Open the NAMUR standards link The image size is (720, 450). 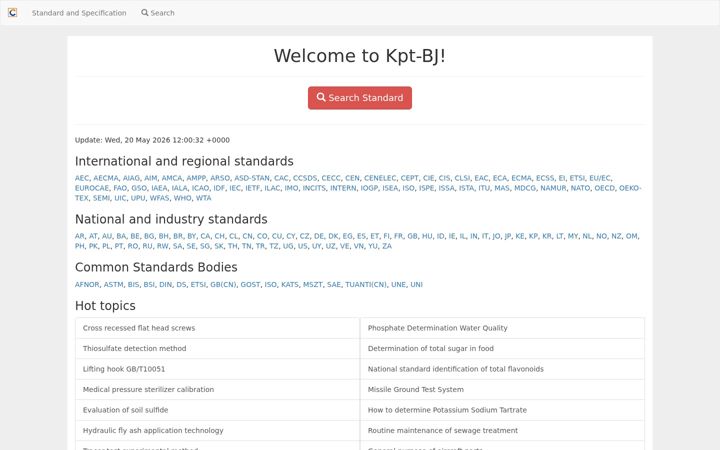click(x=553, y=188)
